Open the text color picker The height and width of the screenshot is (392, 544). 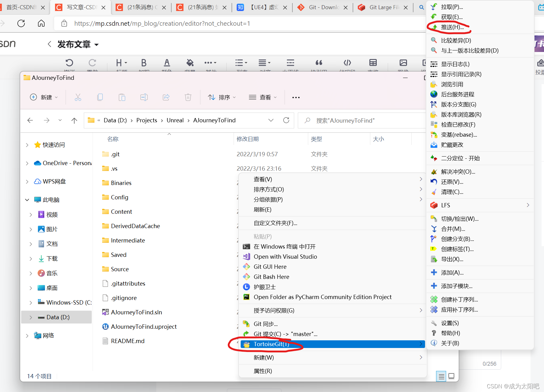point(167,63)
